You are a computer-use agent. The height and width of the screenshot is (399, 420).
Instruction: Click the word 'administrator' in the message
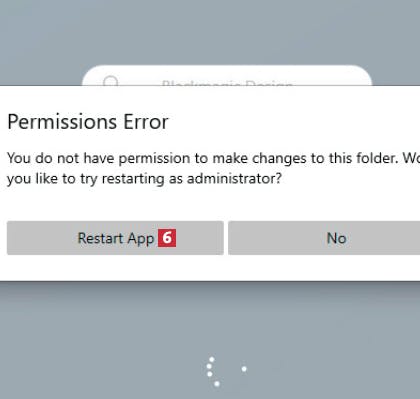point(231,178)
